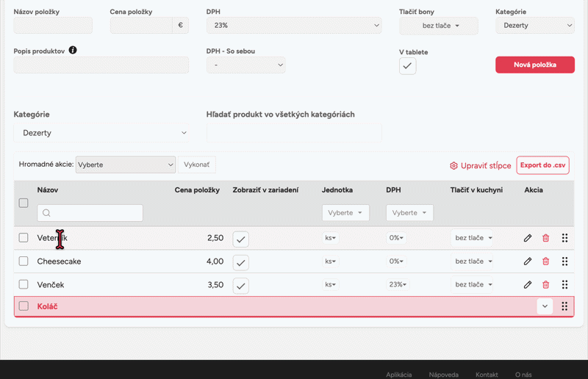Toggle Zobraziť v zariadení for Veterník
588x379 pixels.
241,239
